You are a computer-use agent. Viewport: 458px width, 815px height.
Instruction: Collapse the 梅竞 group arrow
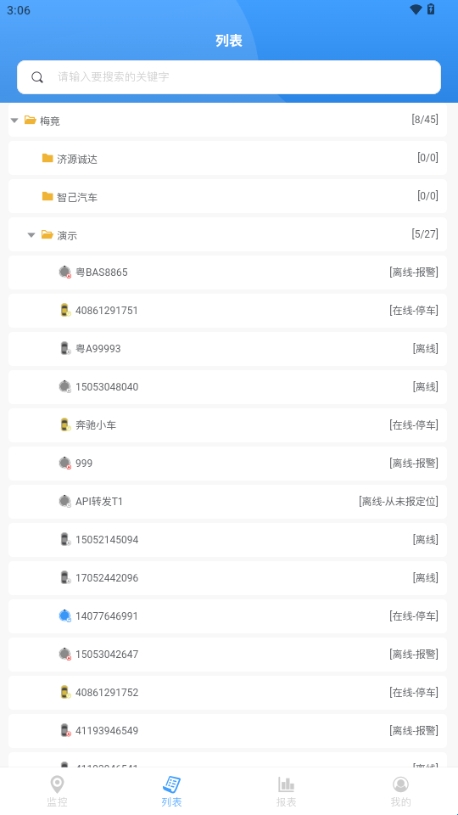(15, 121)
